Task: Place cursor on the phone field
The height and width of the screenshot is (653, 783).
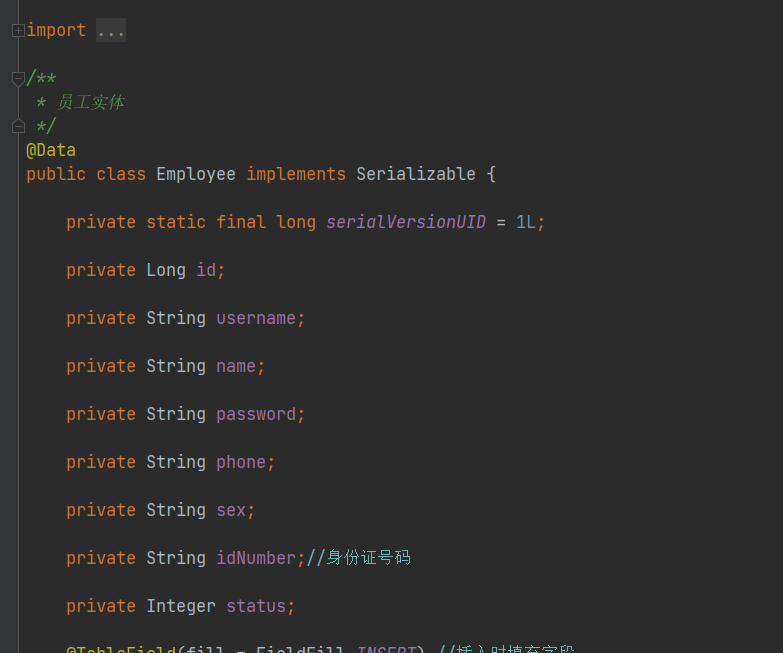Action: click(241, 462)
